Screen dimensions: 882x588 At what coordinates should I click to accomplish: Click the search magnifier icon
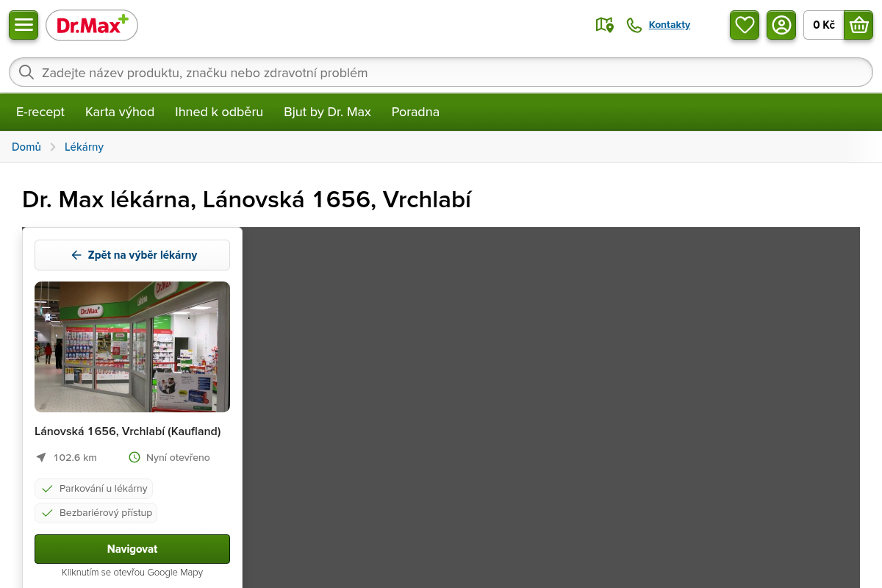coord(26,72)
